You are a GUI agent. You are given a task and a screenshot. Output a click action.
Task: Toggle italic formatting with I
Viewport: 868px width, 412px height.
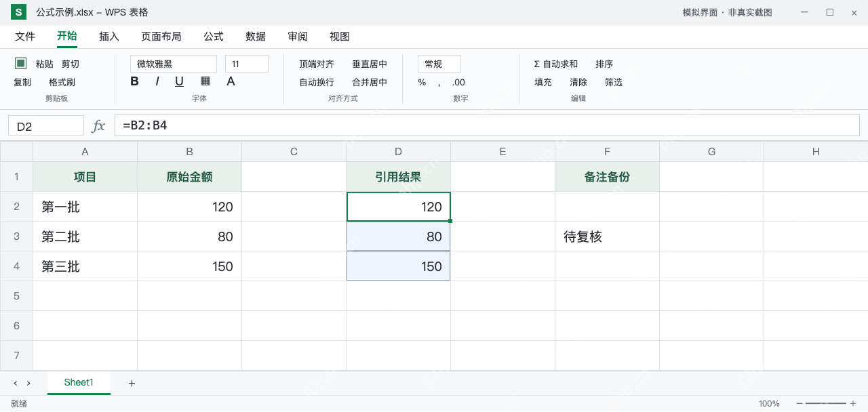point(157,81)
